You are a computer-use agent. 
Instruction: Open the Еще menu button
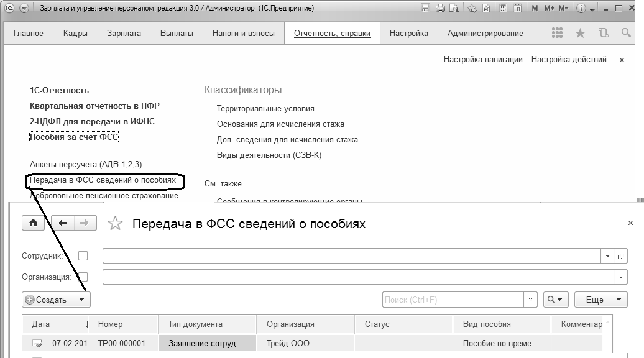point(601,300)
